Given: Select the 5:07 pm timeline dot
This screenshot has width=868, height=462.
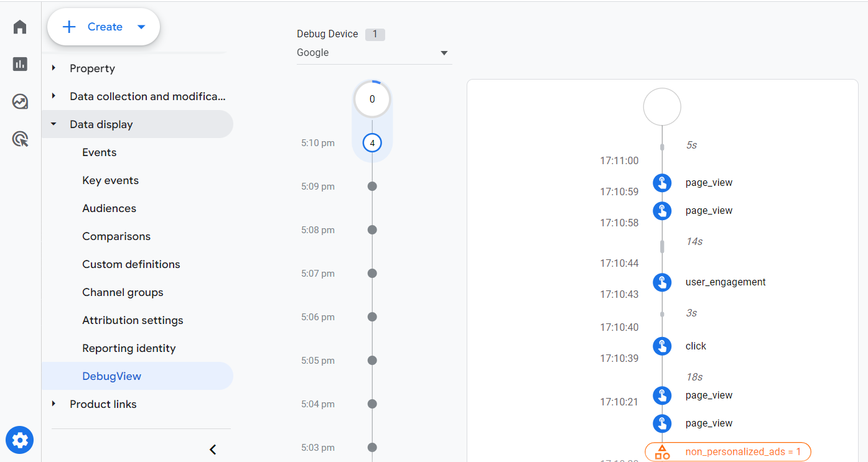Looking at the screenshot, I should coord(372,273).
